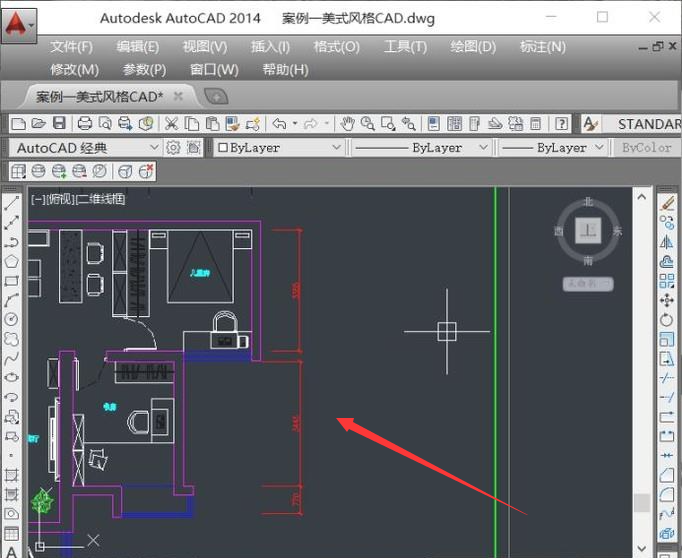Select the Hatch tool
Viewport: 683px width, 558px height.
tap(11, 475)
